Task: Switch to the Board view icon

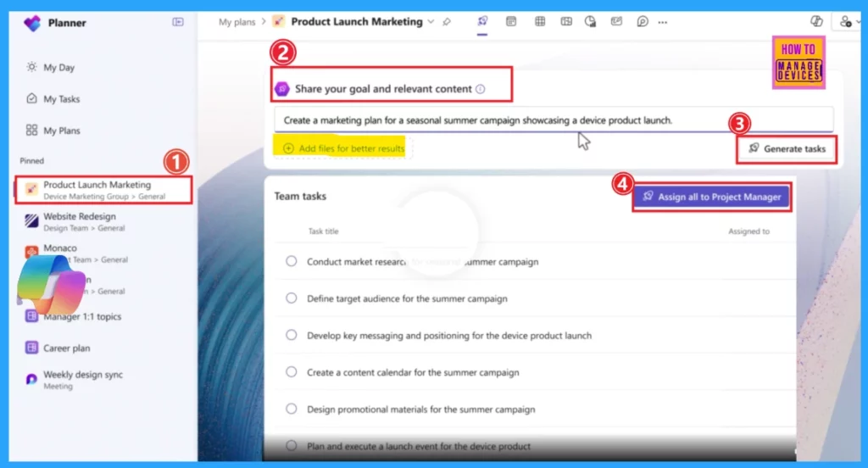Action: 511,21
